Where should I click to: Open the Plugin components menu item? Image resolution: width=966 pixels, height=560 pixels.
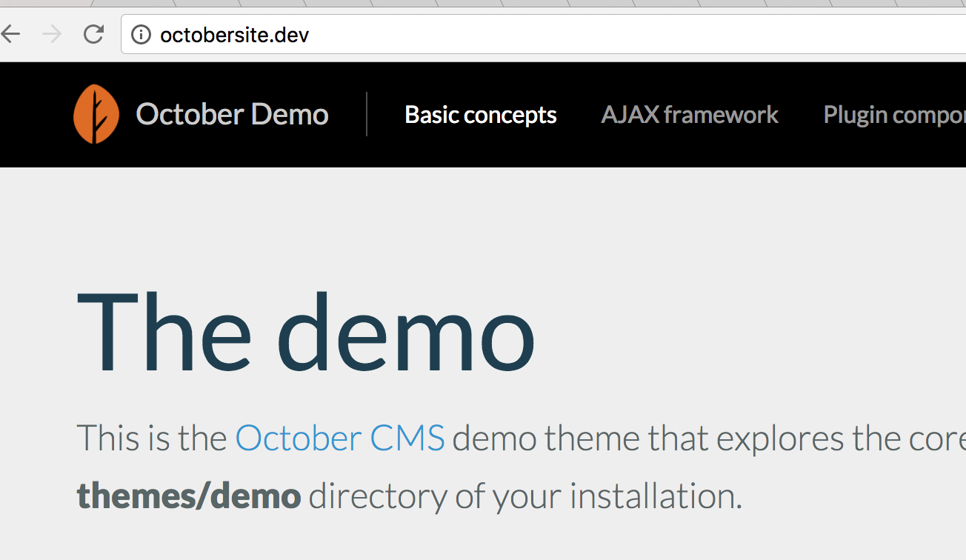[x=894, y=115]
